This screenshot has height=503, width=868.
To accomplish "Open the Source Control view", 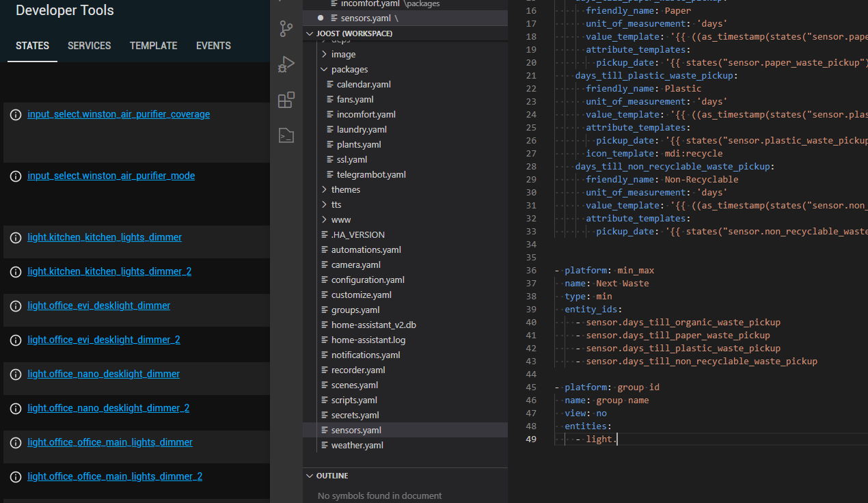I will coord(286,29).
